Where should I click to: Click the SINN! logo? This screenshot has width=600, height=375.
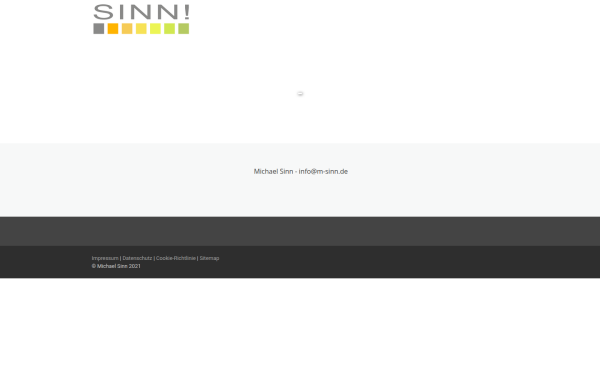click(x=141, y=19)
